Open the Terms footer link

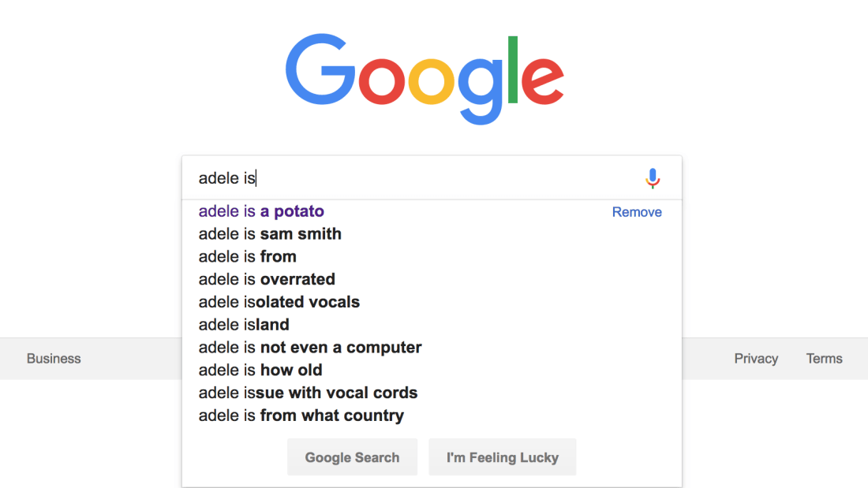[825, 359]
